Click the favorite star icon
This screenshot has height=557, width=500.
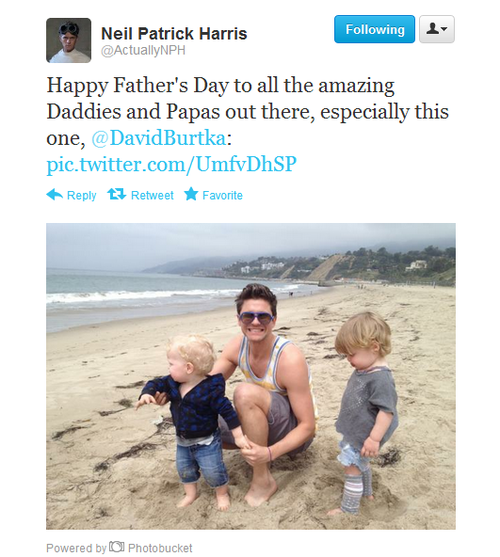(x=191, y=194)
